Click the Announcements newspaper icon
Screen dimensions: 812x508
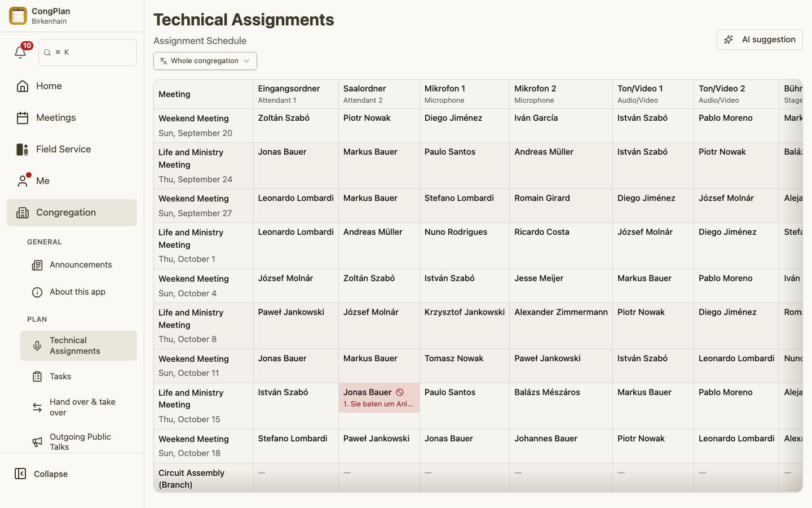pyautogui.click(x=37, y=265)
